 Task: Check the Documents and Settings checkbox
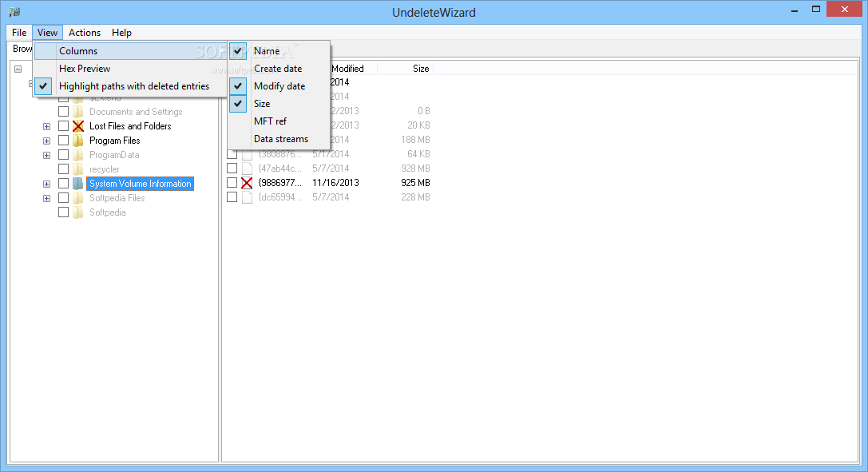coord(63,112)
